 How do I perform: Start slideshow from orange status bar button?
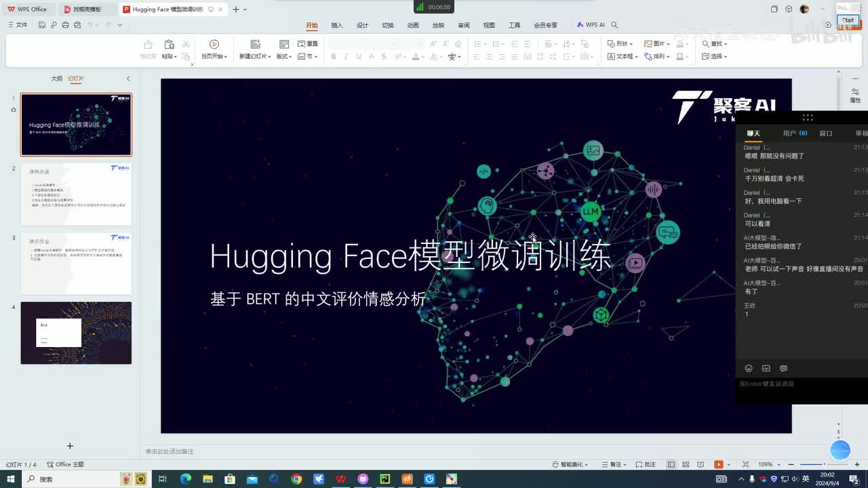click(719, 464)
